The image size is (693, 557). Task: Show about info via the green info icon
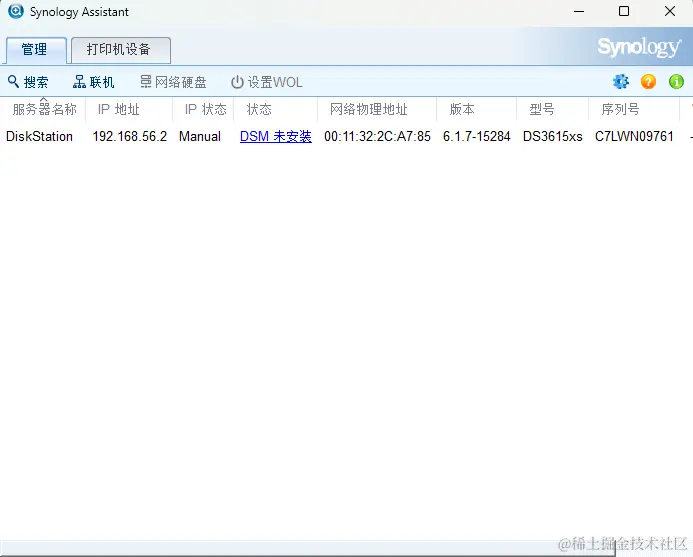pyautogui.click(x=676, y=82)
